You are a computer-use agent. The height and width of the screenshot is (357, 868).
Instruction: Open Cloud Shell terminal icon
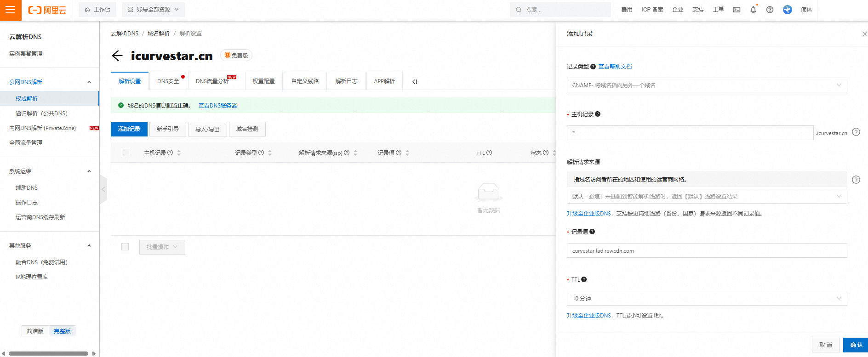pyautogui.click(x=737, y=10)
